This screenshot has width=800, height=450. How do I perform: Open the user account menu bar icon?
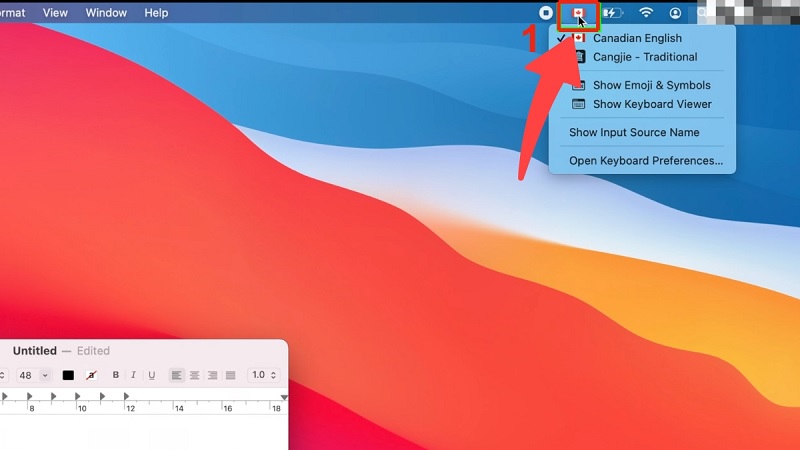click(x=675, y=13)
